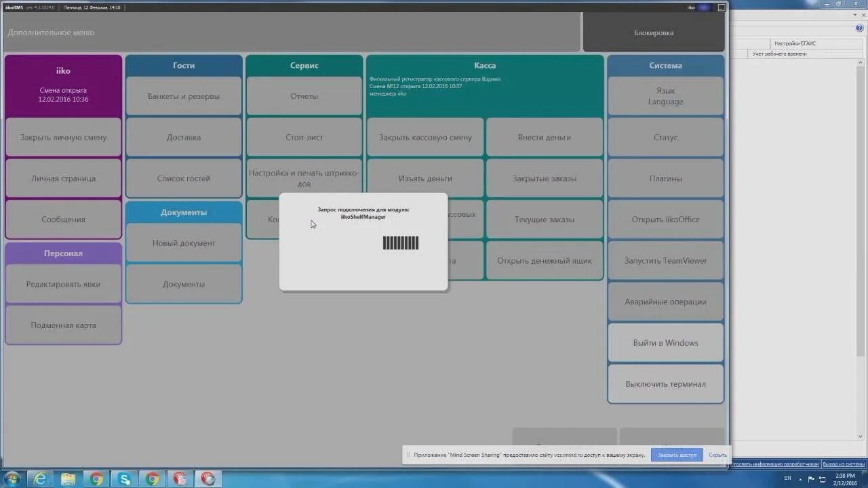Open Skype from the taskbar

pos(124,479)
